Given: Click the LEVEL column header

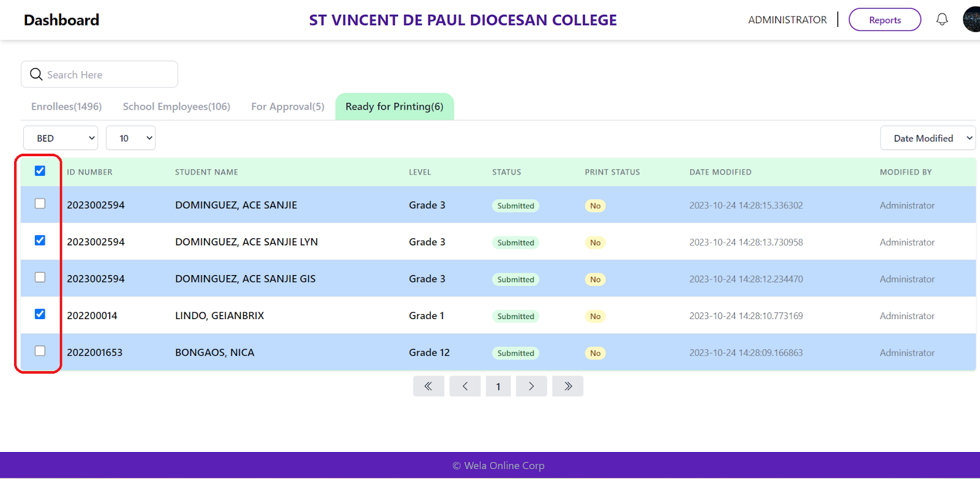Looking at the screenshot, I should click(420, 172).
